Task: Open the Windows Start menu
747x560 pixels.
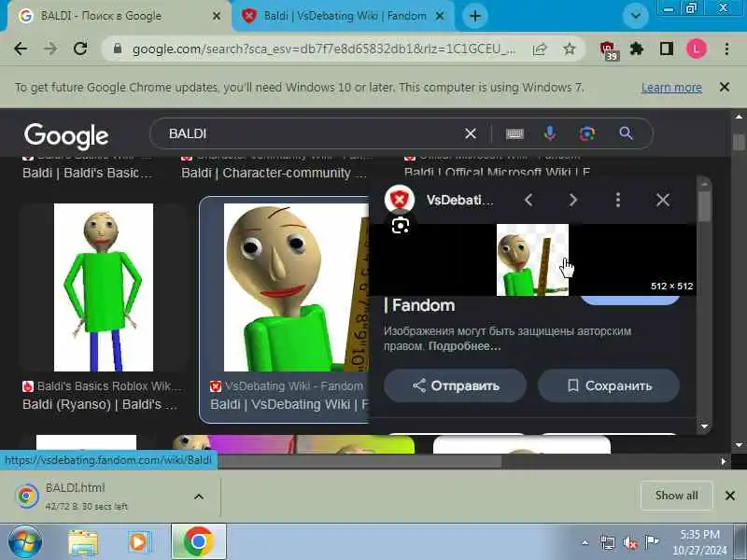Action: [25, 542]
